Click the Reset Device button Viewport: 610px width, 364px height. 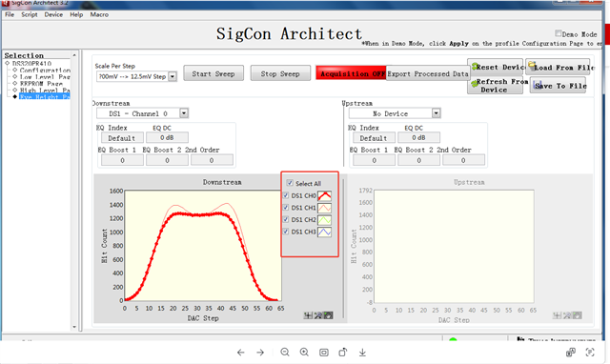(x=496, y=67)
